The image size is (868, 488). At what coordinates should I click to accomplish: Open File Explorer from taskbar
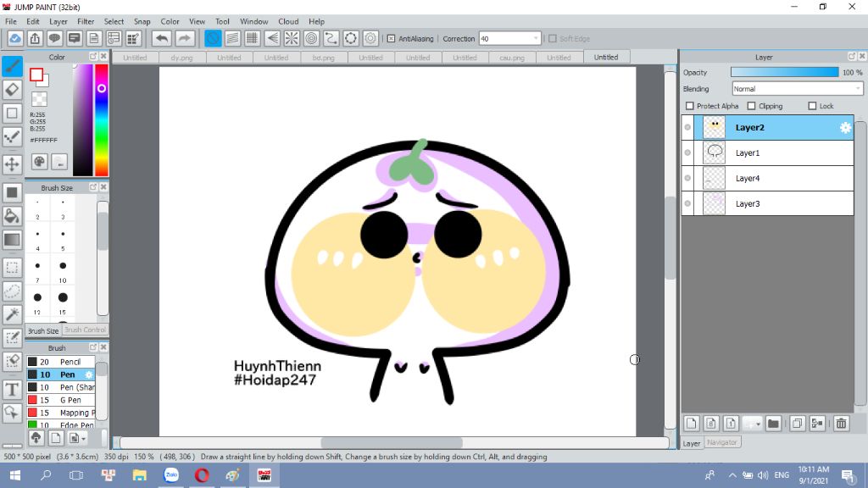(140, 475)
